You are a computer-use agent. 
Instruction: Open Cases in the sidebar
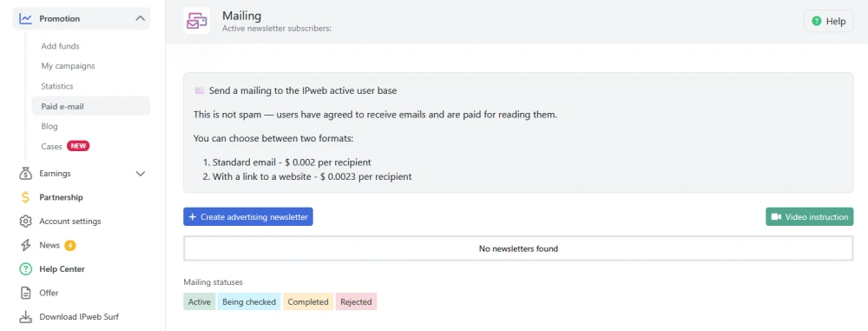click(51, 146)
